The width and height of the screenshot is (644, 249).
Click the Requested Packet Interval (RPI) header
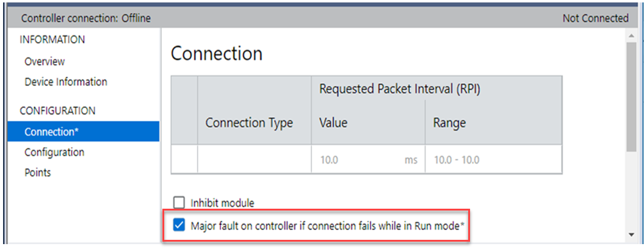tap(399, 89)
